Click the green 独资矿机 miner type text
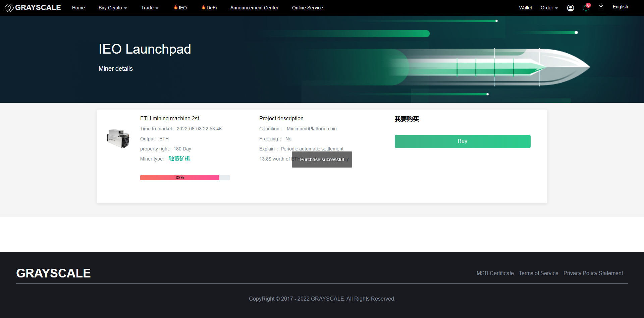 (x=179, y=159)
